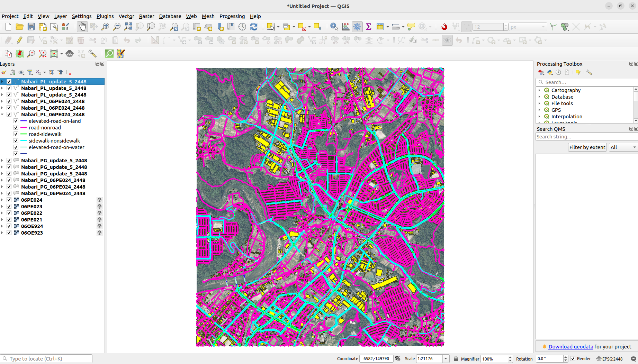Toggle elevated-road-on-water class visibility
This screenshot has width=638, height=364.
(x=16, y=147)
